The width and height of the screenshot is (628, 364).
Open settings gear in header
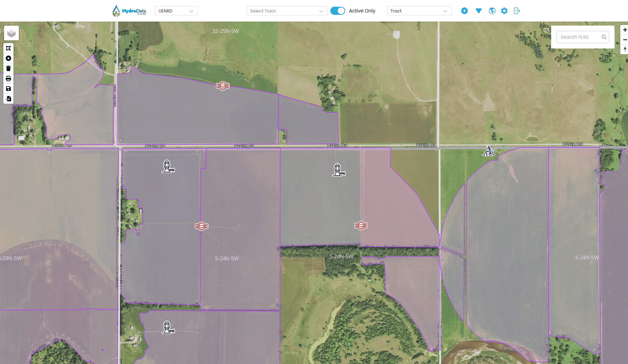504,11
